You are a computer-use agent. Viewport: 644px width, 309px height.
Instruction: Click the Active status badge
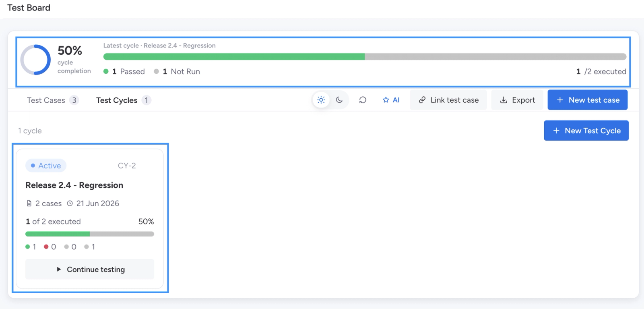(46, 166)
